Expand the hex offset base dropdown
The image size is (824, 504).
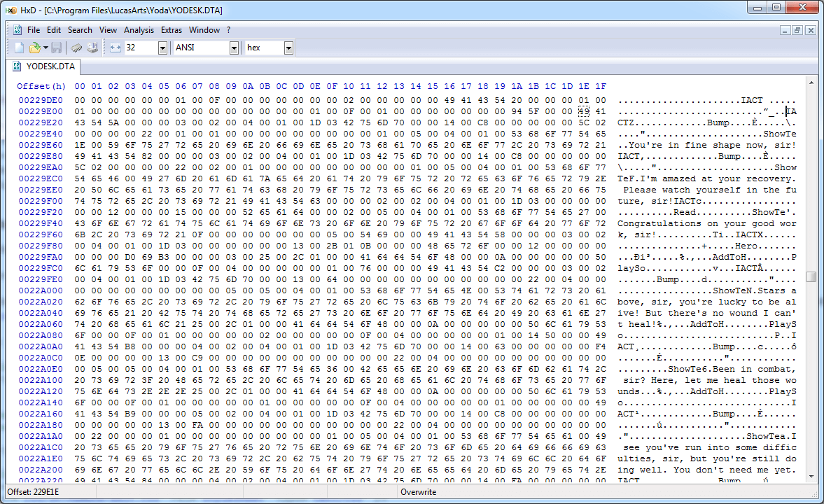point(288,48)
